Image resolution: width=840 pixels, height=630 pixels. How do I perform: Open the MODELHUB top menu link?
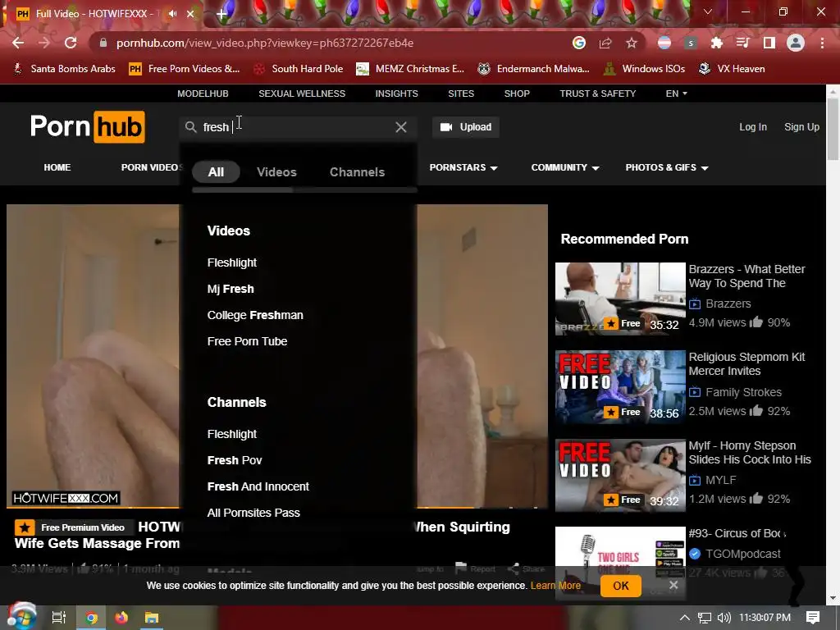point(203,94)
